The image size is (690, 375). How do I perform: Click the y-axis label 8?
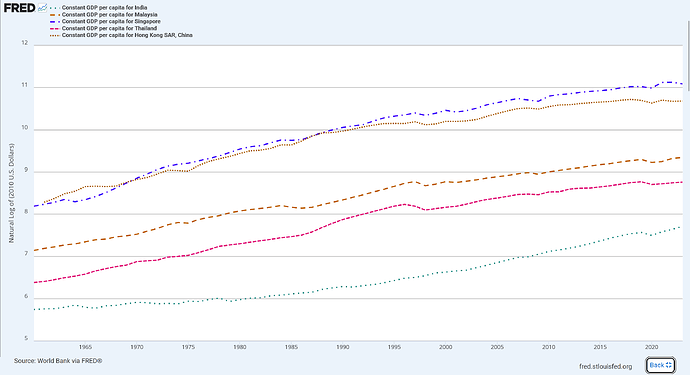click(x=26, y=212)
